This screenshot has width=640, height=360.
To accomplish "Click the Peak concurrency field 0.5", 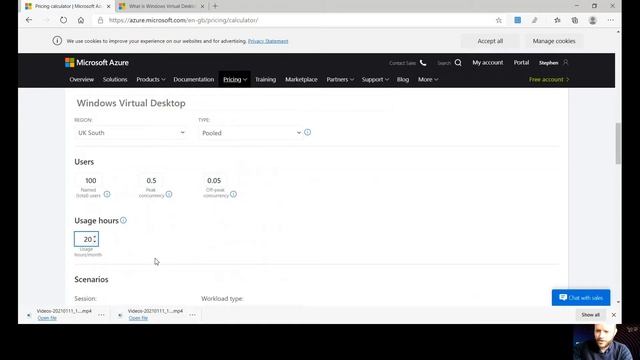I will pos(151,180).
